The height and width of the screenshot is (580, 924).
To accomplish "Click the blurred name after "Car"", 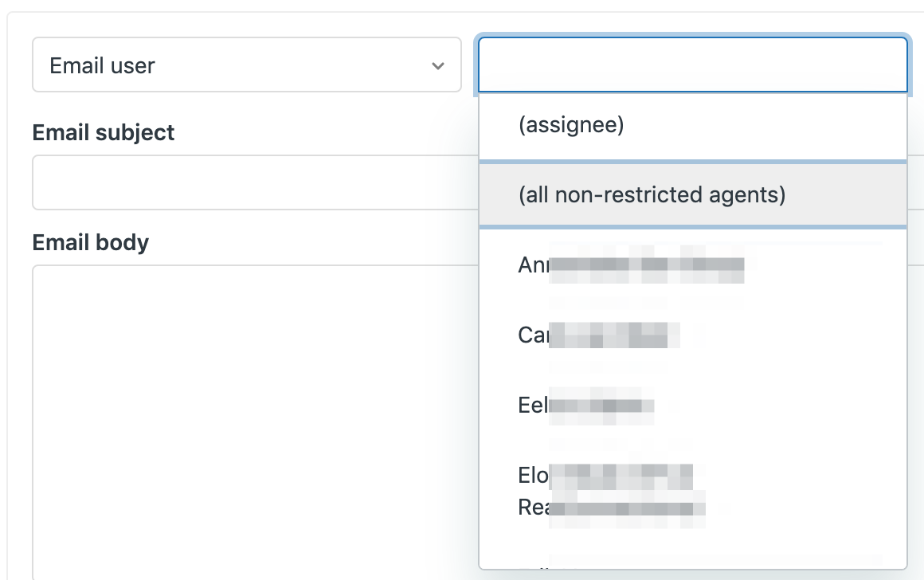I will coord(614,335).
